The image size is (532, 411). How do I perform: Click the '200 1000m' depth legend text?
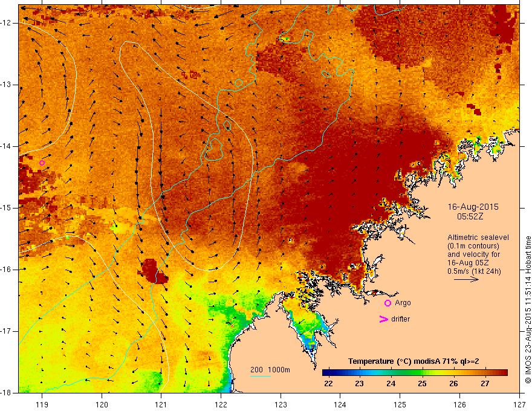pos(270,370)
